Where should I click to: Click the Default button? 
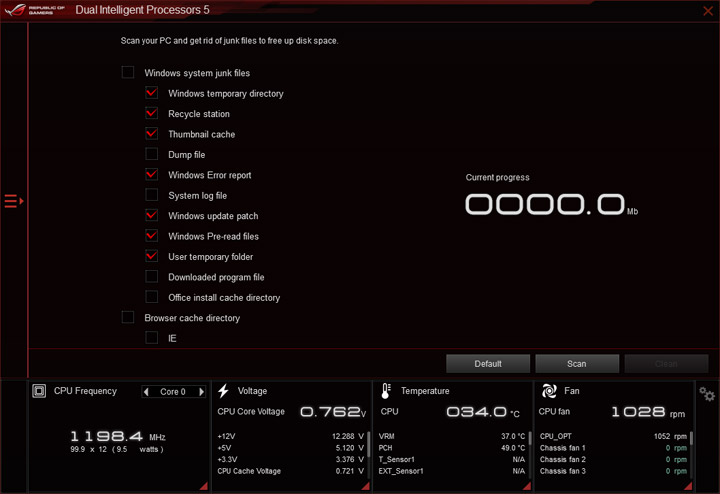coord(488,364)
